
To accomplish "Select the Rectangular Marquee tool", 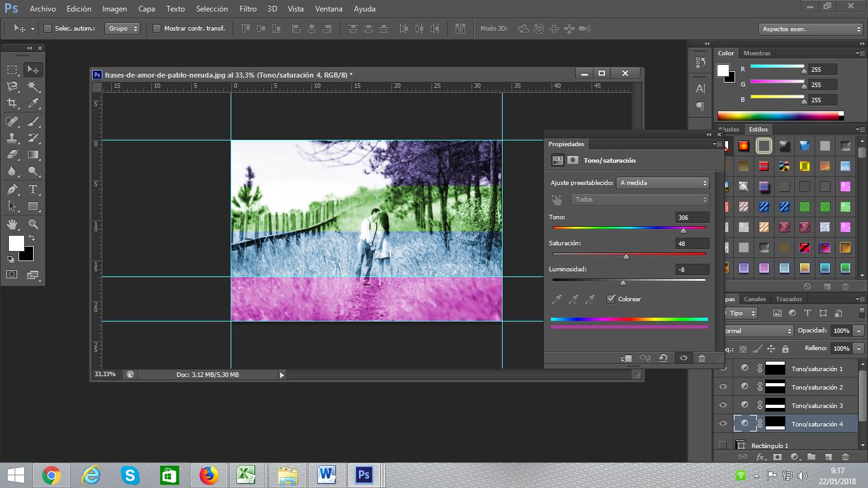I will point(12,70).
